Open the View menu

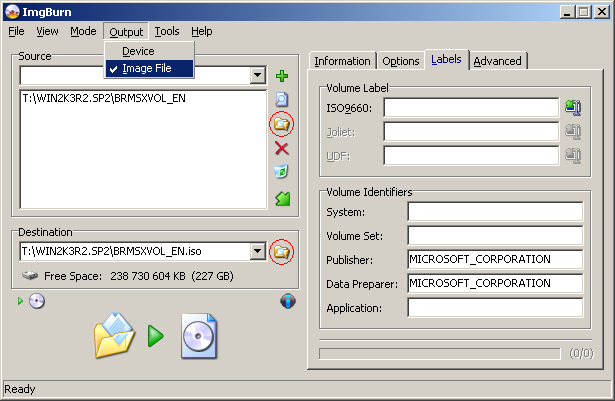point(47,31)
